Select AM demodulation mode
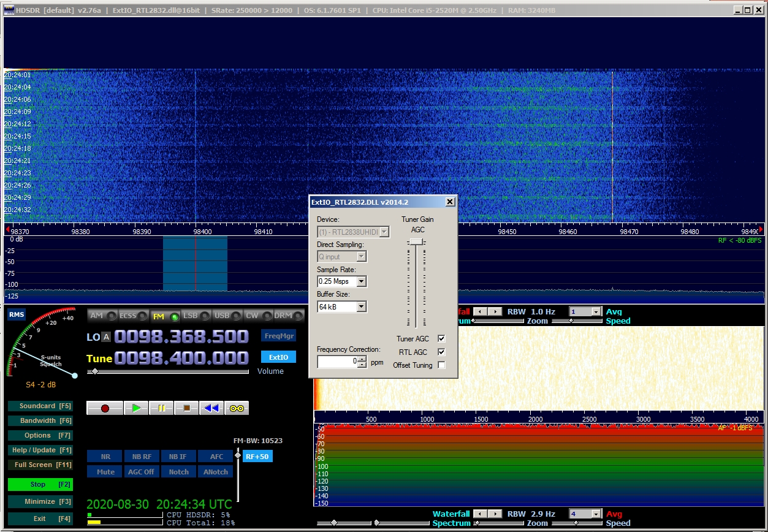768x532 pixels. [x=102, y=316]
